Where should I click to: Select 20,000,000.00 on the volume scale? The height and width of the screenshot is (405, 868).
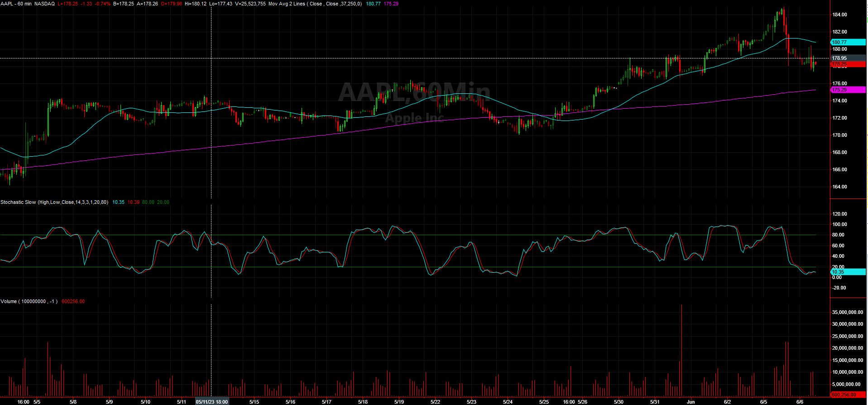[848, 348]
